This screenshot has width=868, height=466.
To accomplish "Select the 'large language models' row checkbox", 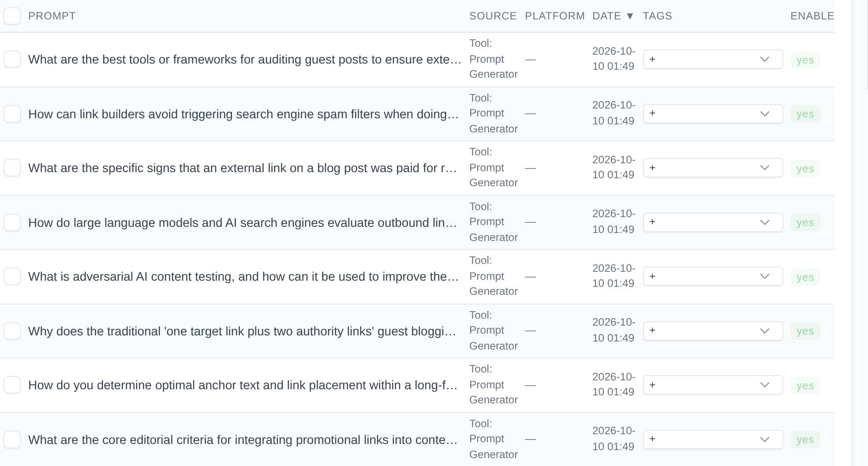I will coord(12,222).
